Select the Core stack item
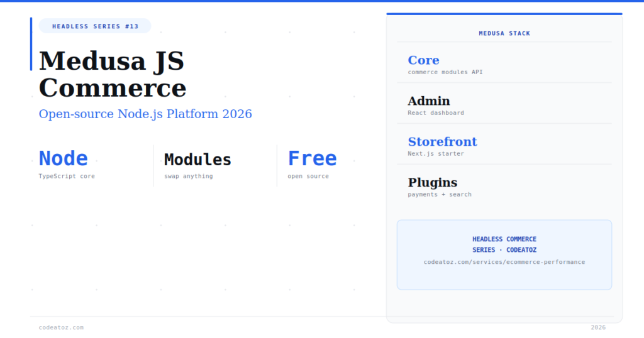Viewport: 644px width, 338px height. pos(423,60)
